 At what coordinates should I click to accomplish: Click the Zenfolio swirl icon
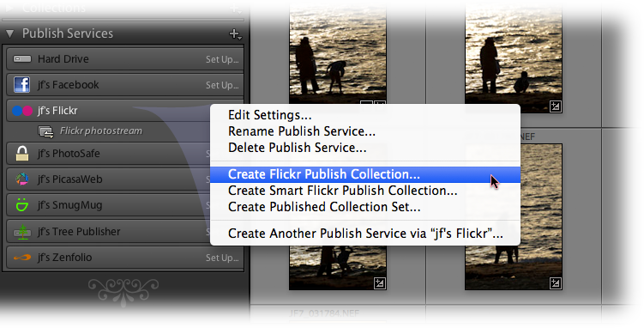point(22,258)
